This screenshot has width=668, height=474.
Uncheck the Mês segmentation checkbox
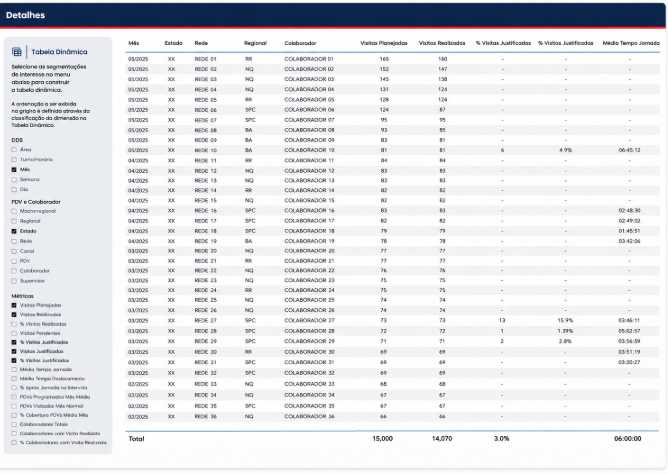(14, 169)
